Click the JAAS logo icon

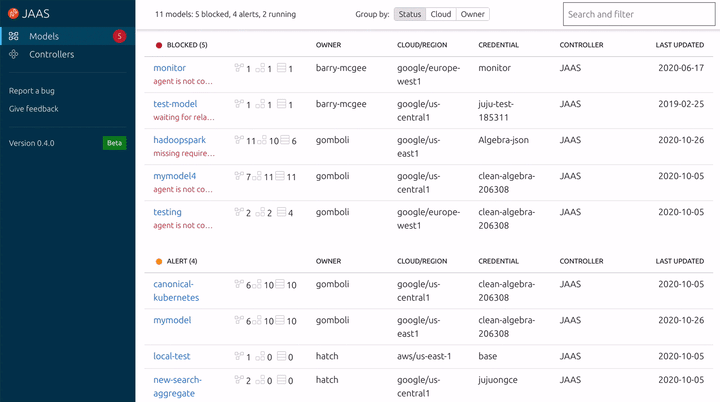coord(13,13)
